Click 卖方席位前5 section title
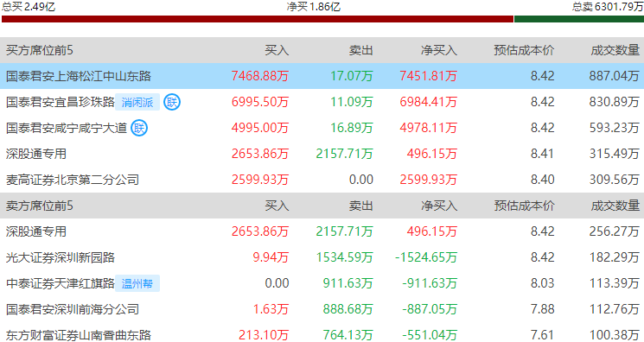The height and width of the screenshot is (342, 644). 40,206
